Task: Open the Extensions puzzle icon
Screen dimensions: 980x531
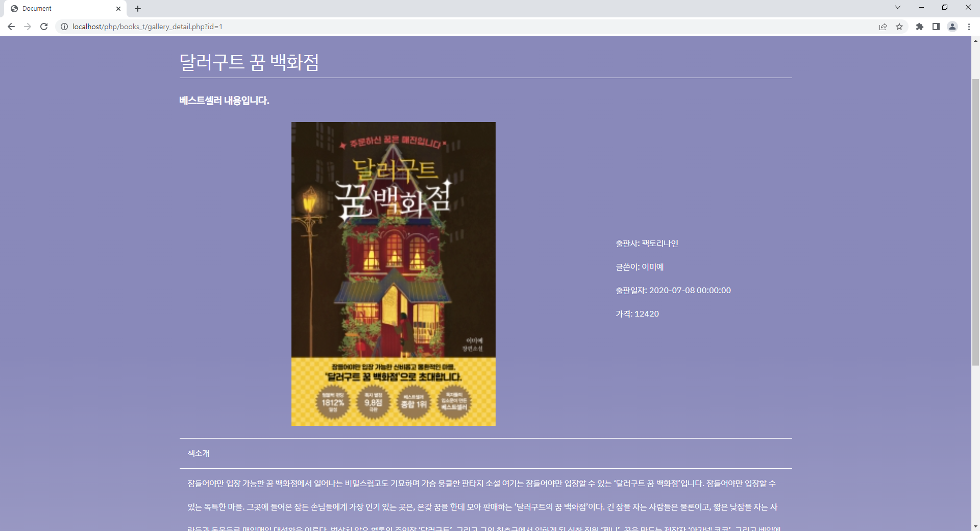Action: (x=920, y=27)
